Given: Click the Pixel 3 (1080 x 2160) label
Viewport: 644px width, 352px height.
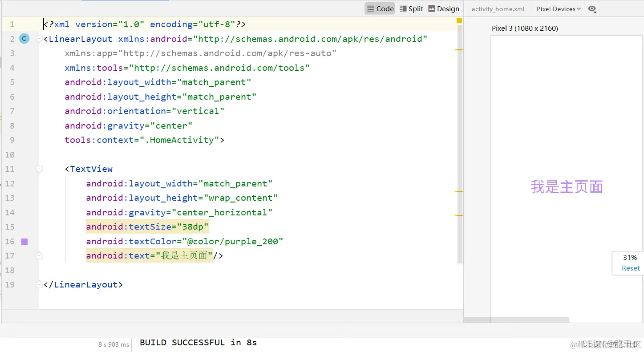Looking at the screenshot, I should click(x=525, y=28).
